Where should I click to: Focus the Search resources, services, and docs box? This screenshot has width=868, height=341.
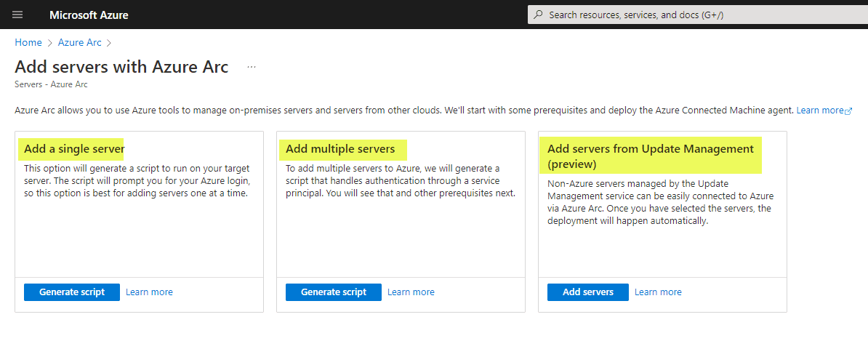(x=697, y=15)
